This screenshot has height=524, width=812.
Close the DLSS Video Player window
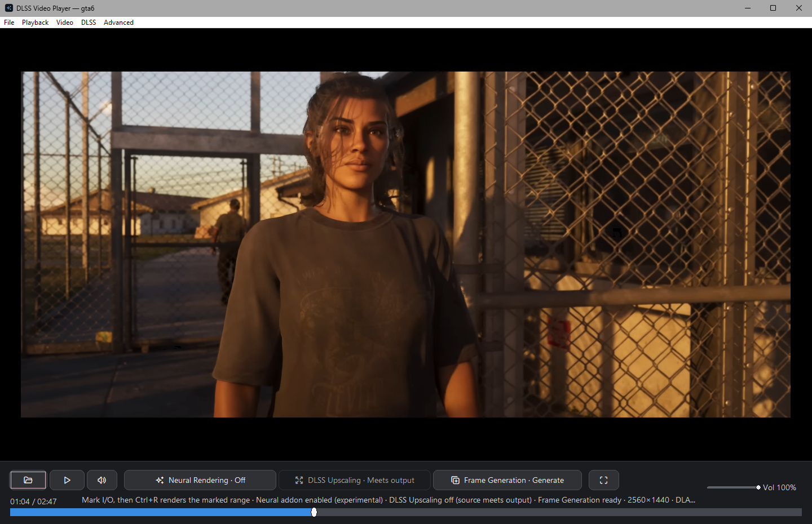click(x=799, y=8)
